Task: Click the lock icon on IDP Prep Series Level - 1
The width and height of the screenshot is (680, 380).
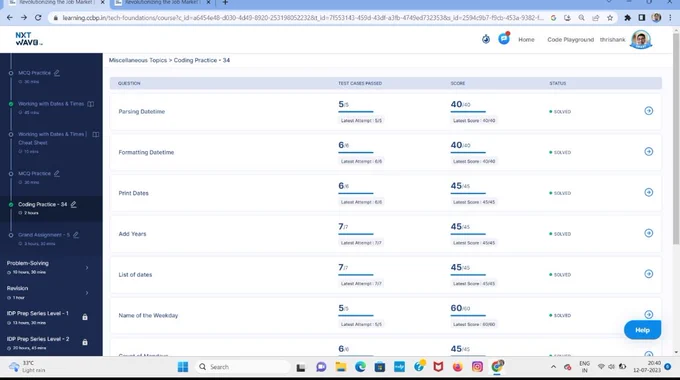Action: [x=85, y=317]
